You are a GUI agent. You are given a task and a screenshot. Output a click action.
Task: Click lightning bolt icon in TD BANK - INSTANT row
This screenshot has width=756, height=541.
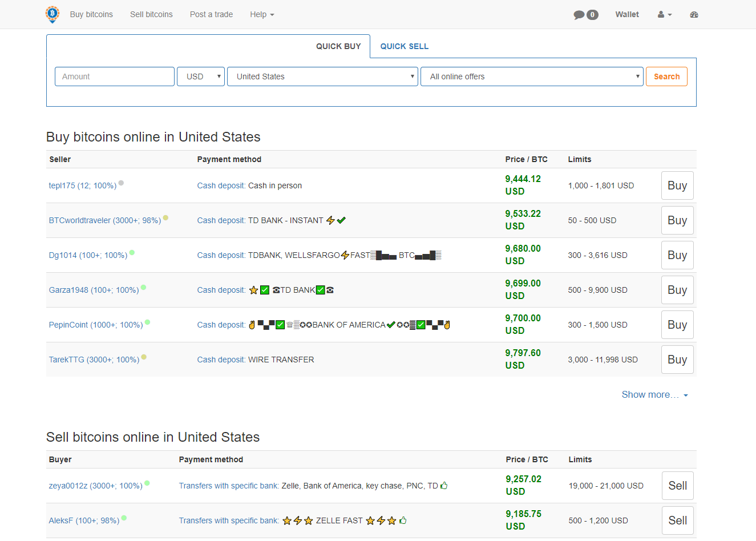click(330, 220)
